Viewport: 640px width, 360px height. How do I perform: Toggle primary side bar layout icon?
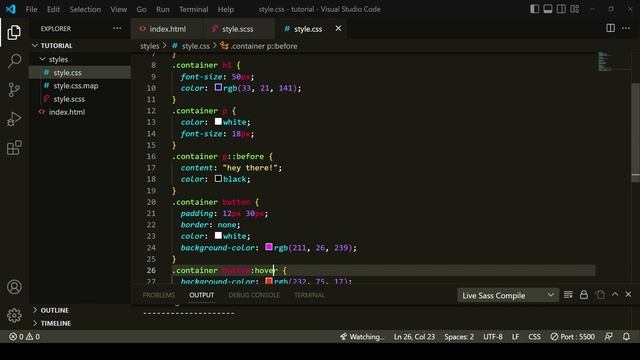click(x=534, y=9)
